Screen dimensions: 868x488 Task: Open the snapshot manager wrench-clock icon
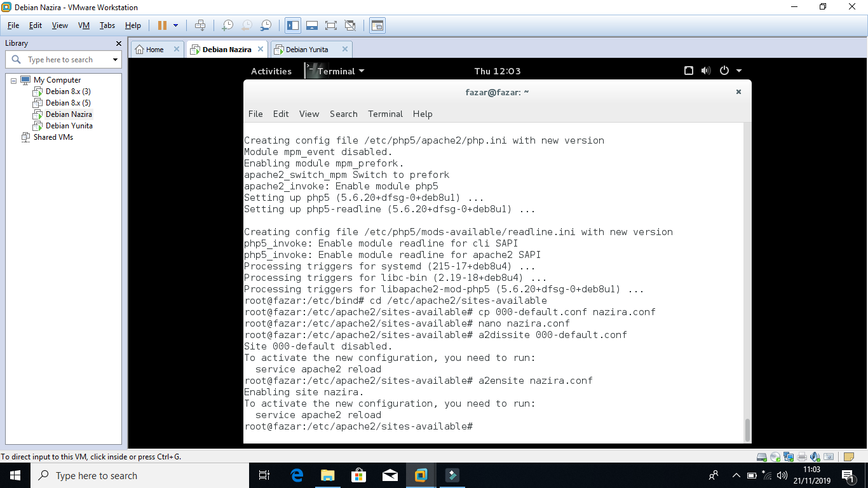266,25
